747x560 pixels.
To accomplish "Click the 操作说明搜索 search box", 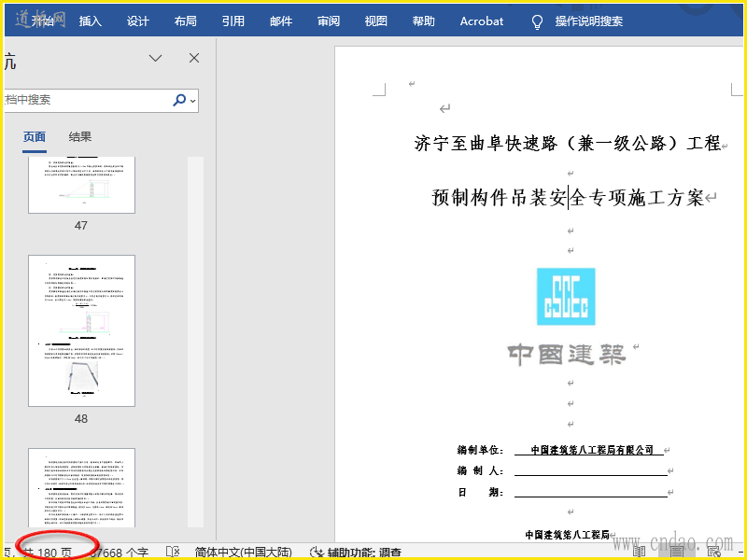I will pyautogui.click(x=589, y=21).
